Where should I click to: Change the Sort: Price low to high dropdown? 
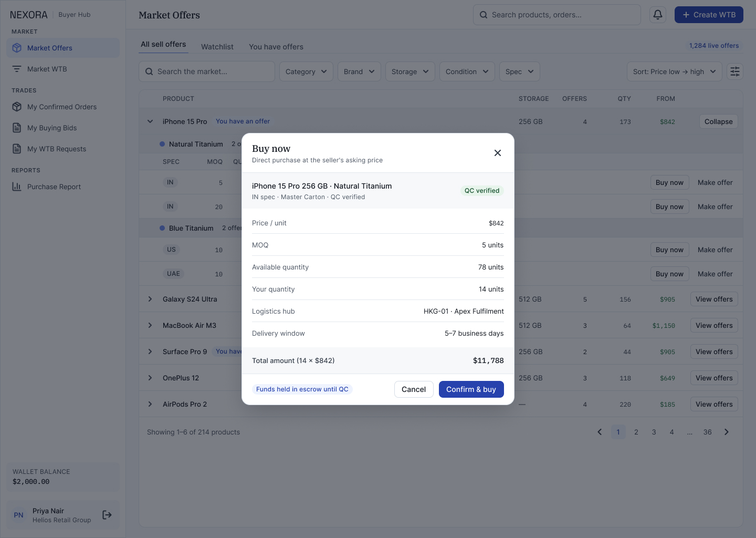click(x=675, y=71)
